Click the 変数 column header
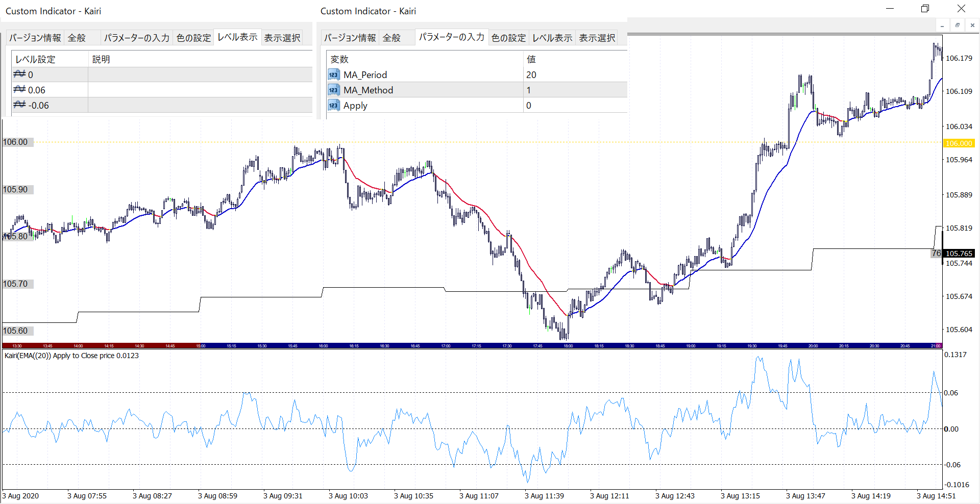 click(424, 59)
